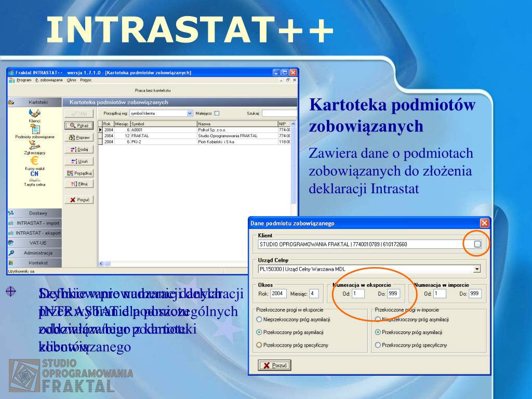
Task: Open the Klienci icon in Kartoteki sidebar
Action: click(35, 113)
